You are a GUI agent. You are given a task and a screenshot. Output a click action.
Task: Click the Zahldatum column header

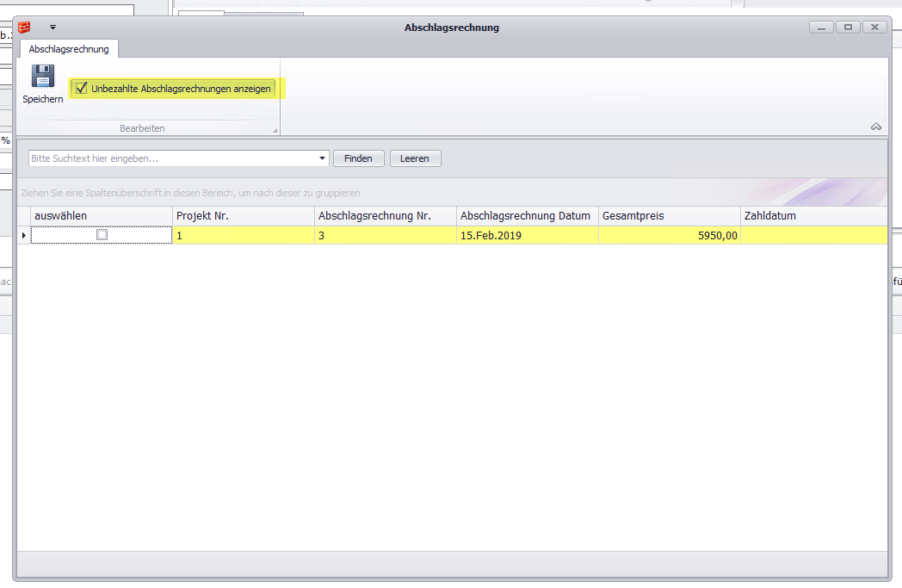point(812,216)
